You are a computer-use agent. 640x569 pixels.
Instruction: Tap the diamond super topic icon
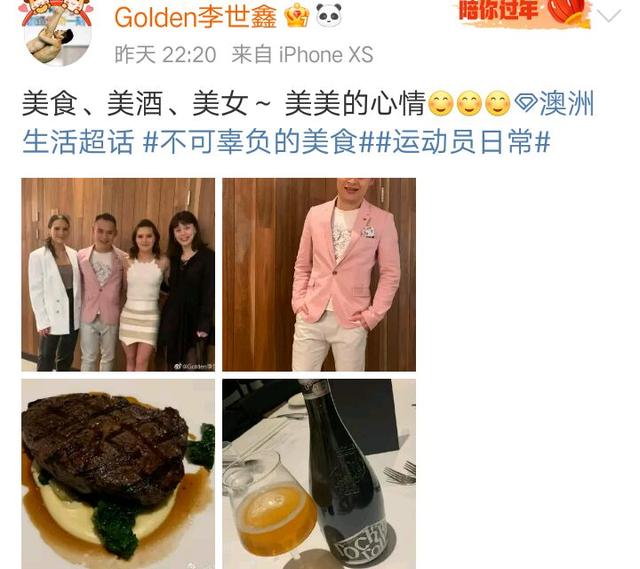point(525,102)
